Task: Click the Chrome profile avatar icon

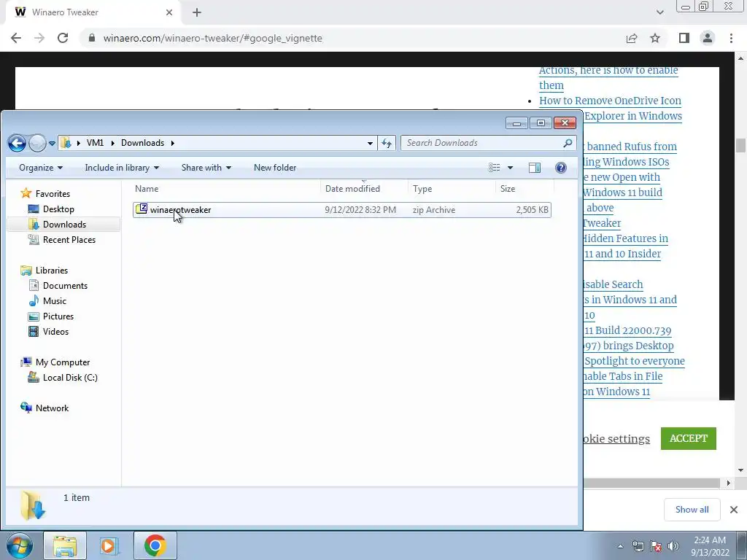Action: click(708, 38)
